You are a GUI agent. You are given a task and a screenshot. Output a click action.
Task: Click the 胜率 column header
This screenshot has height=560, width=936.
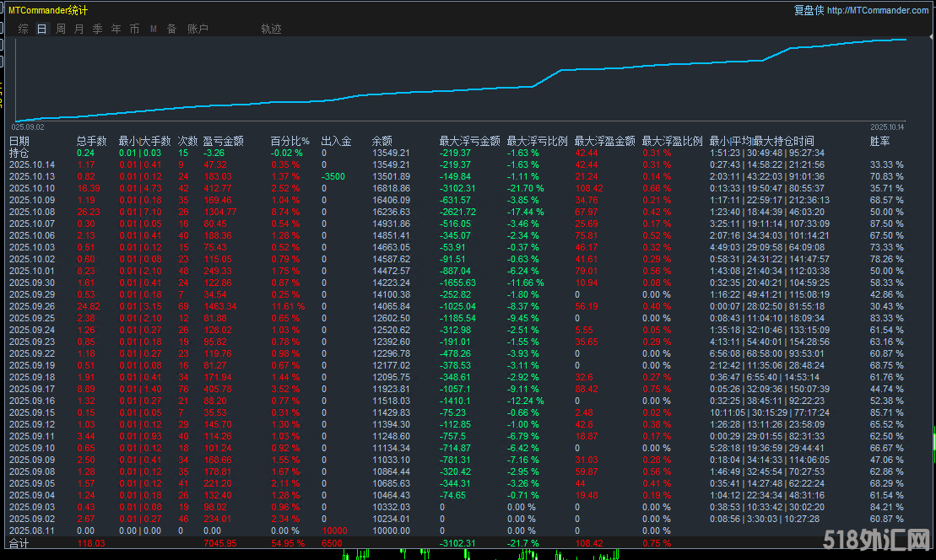(879, 142)
